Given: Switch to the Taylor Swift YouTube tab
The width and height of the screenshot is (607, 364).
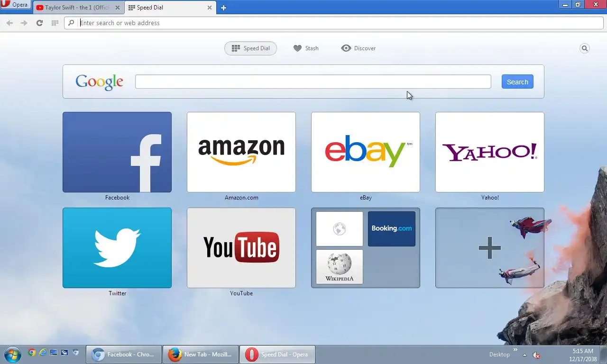Looking at the screenshot, I should (x=77, y=8).
